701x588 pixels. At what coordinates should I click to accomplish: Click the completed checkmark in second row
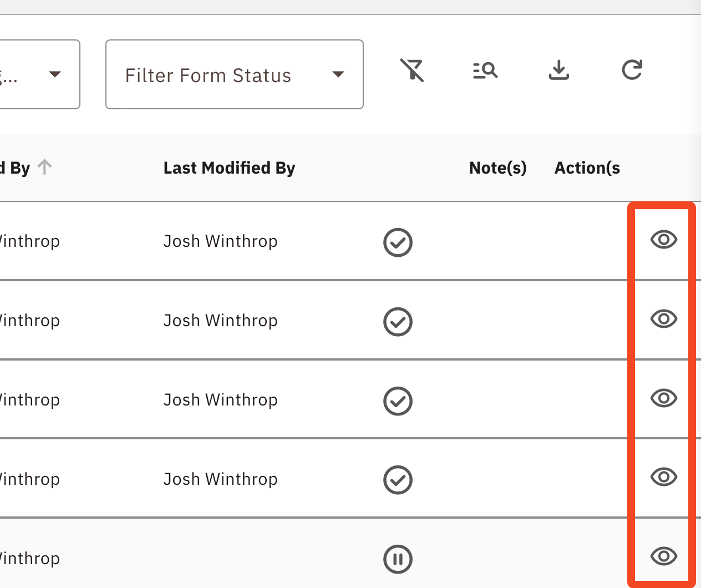[398, 322]
